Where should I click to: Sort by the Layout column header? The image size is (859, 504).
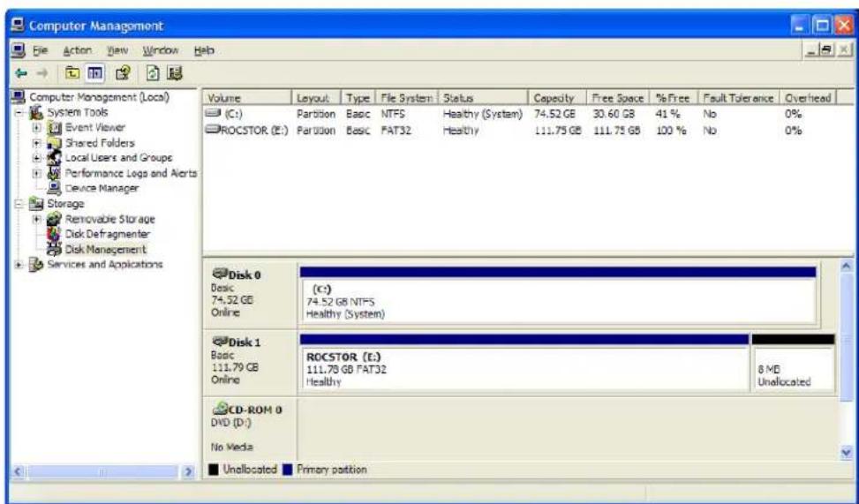316,98
